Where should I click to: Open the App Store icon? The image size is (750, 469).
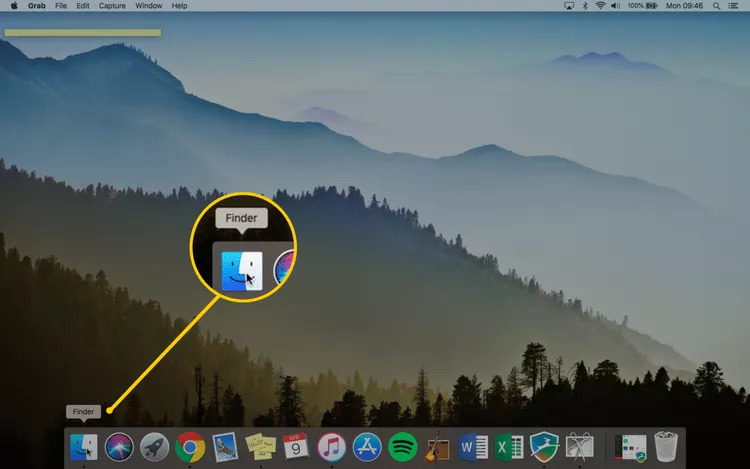[367, 446]
